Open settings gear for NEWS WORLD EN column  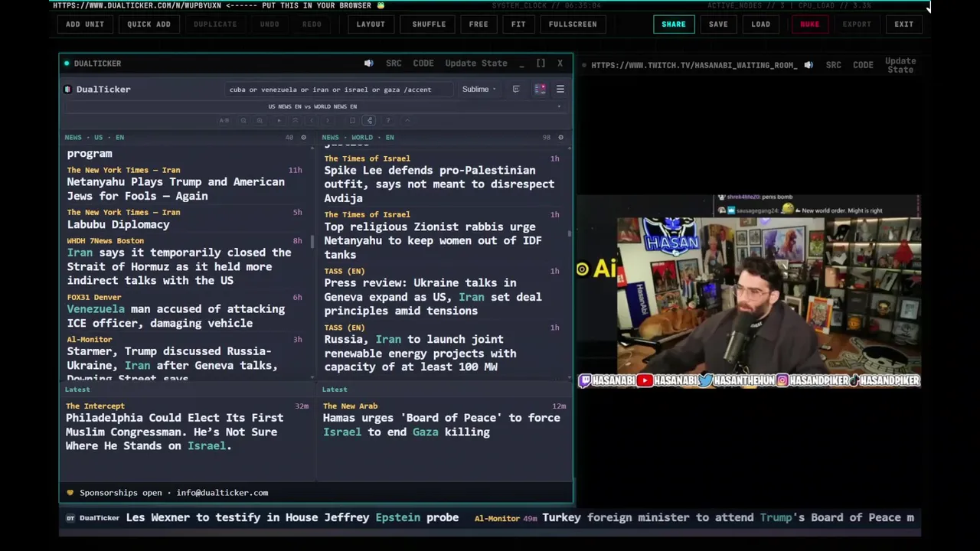[x=560, y=138]
